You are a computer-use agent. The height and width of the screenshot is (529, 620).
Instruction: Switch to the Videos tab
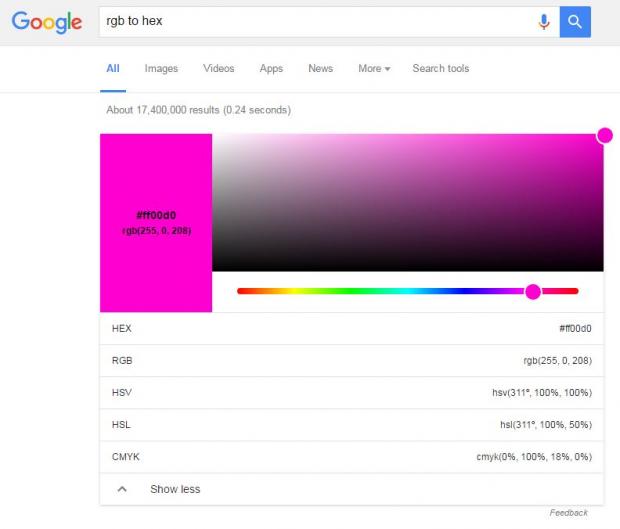218,69
